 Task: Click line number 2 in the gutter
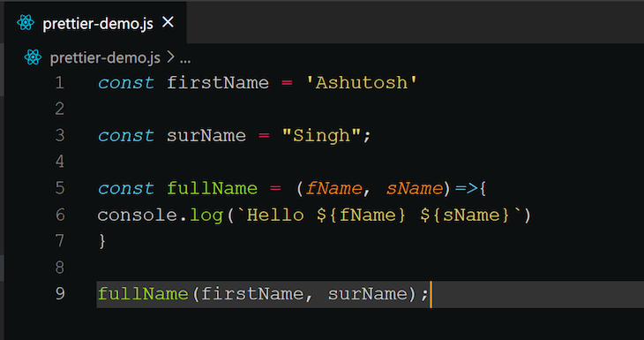[x=60, y=109]
